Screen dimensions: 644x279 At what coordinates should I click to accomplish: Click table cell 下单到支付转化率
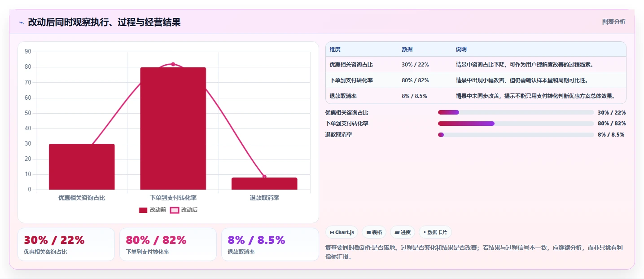pyautogui.click(x=351, y=80)
